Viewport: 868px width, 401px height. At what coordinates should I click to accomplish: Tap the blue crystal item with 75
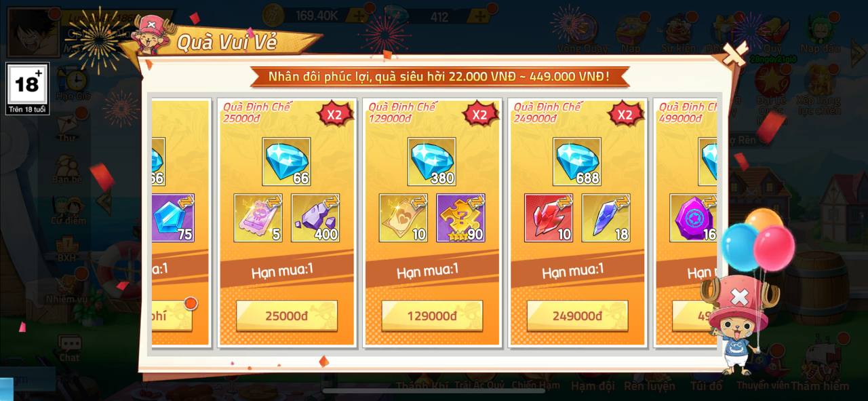[x=173, y=218]
